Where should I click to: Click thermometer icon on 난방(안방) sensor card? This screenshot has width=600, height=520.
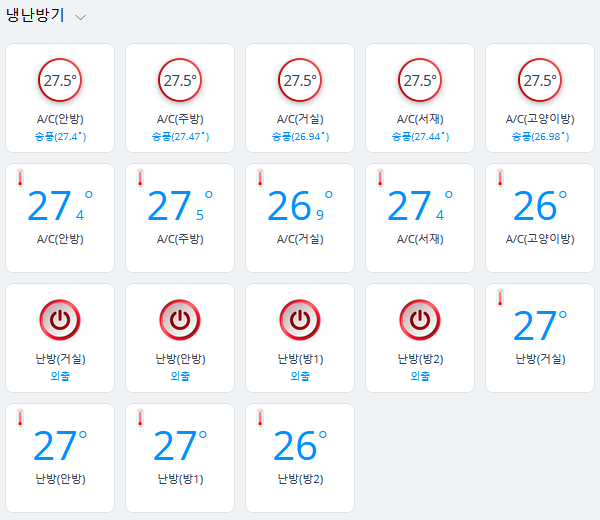[20, 417]
